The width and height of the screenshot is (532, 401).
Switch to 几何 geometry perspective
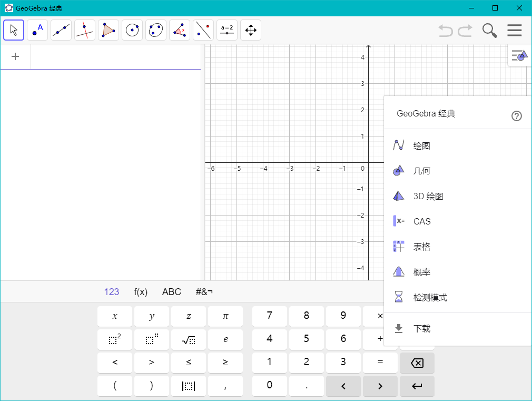tap(457, 171)
